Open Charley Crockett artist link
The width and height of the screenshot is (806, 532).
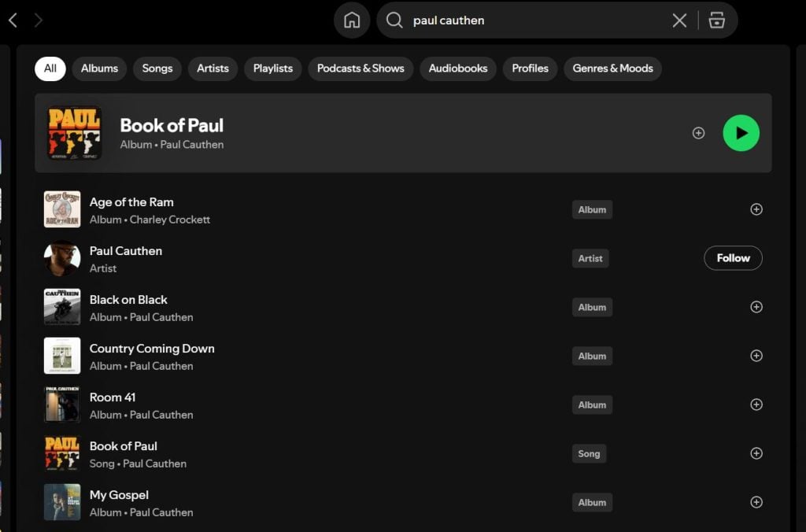point(170,220)
